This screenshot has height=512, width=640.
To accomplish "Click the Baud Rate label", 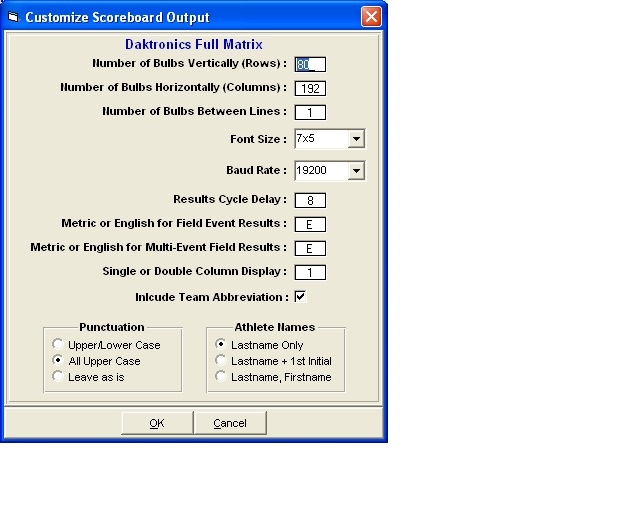I will click(x=256, y=170).
